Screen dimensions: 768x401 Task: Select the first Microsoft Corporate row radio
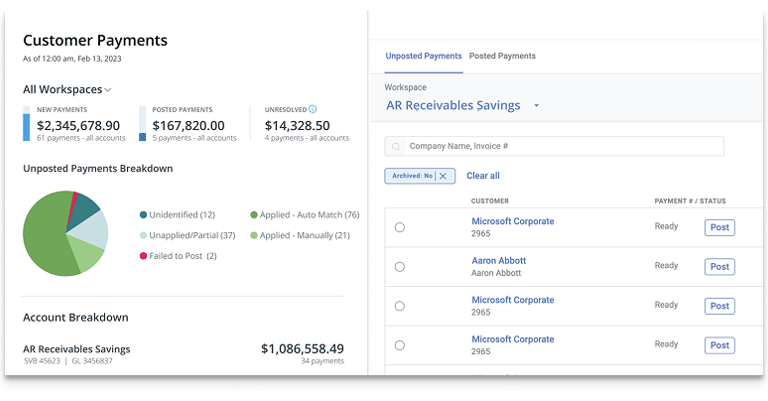[400, 228]
